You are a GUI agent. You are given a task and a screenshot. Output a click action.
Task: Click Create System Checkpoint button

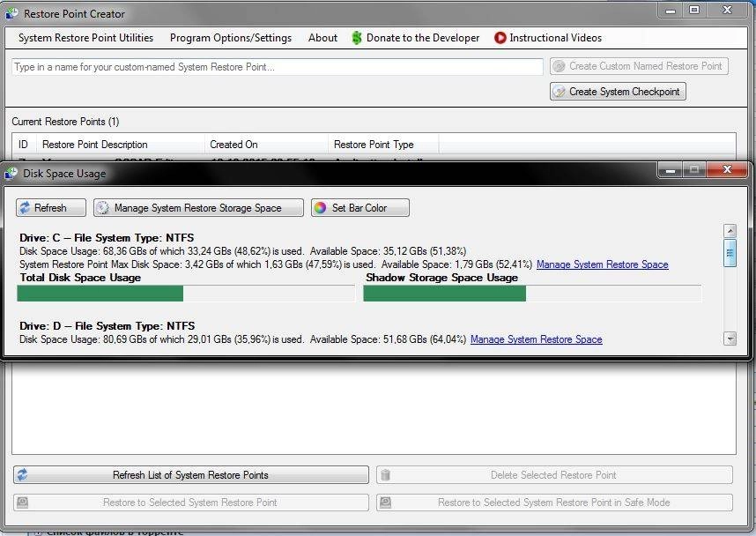pyautogui.click(x=618, y=91)
